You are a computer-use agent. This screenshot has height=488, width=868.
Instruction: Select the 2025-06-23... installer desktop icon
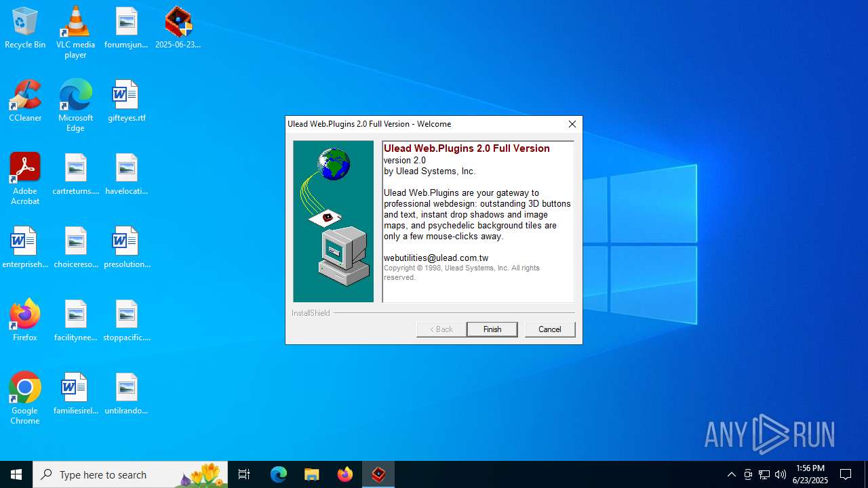pos(178,28)
